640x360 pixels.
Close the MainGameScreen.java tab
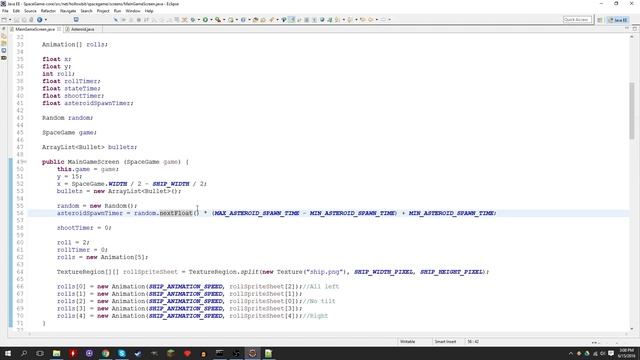point(59,29)
